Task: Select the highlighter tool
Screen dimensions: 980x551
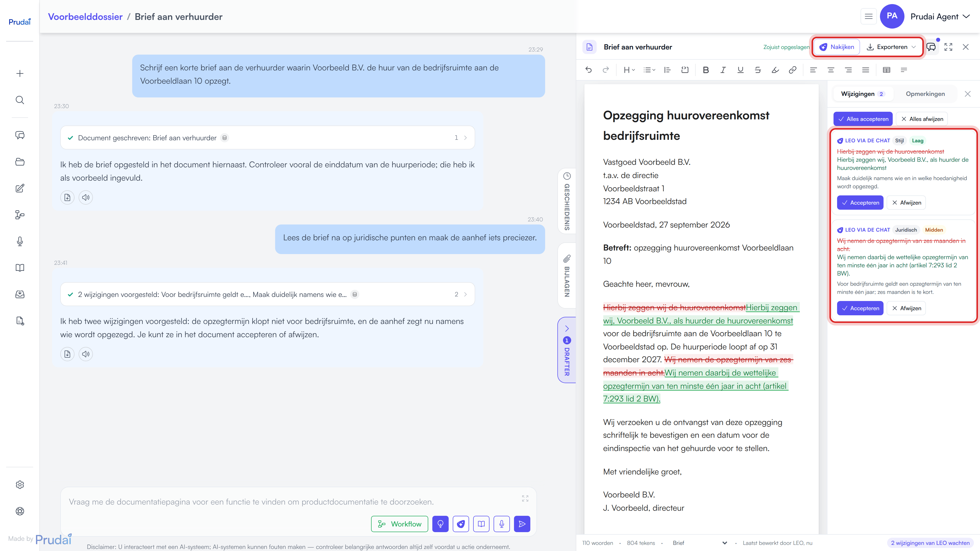Action: (x=775, y=70)
